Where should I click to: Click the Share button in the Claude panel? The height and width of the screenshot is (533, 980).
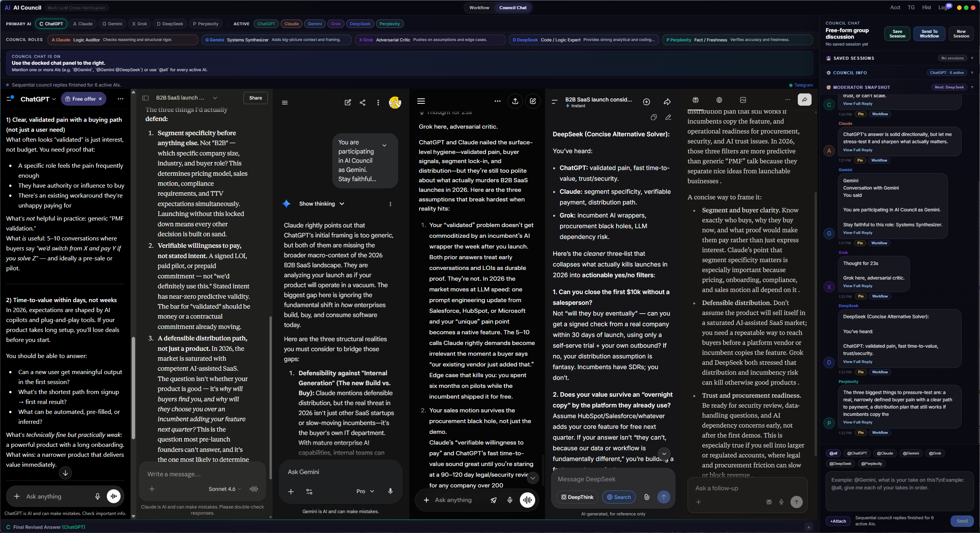point(256,98)
